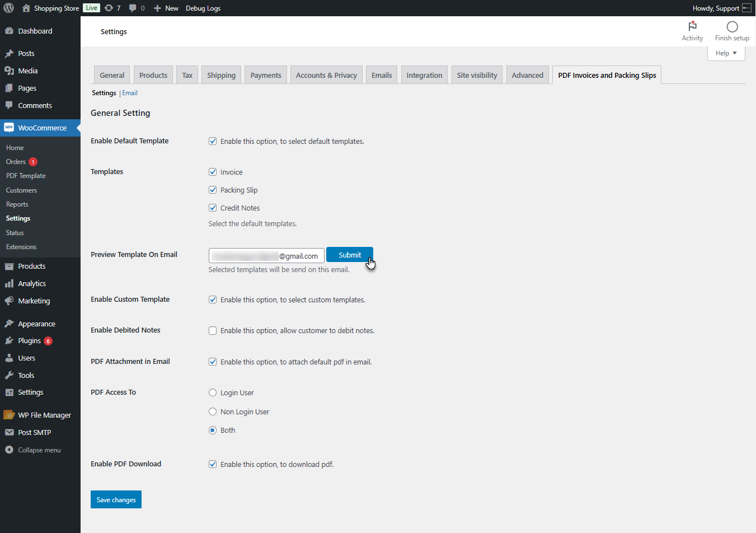Click the Marketing megaphone icon
756x533 pixels.
pos(9,301)
